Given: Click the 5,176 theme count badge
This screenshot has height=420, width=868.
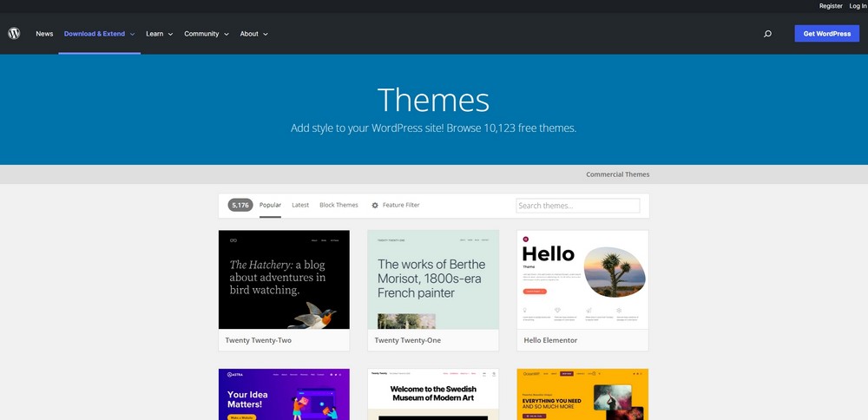Looking at the screenshot, I should [240, 206].
